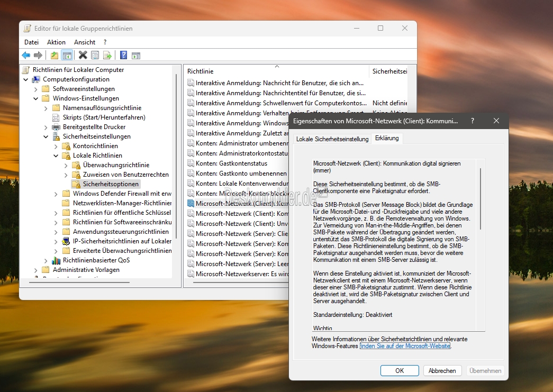553x392 pixels.
Task: Click the blue Back arrow in the toolbar
Action: coord(26,56)
